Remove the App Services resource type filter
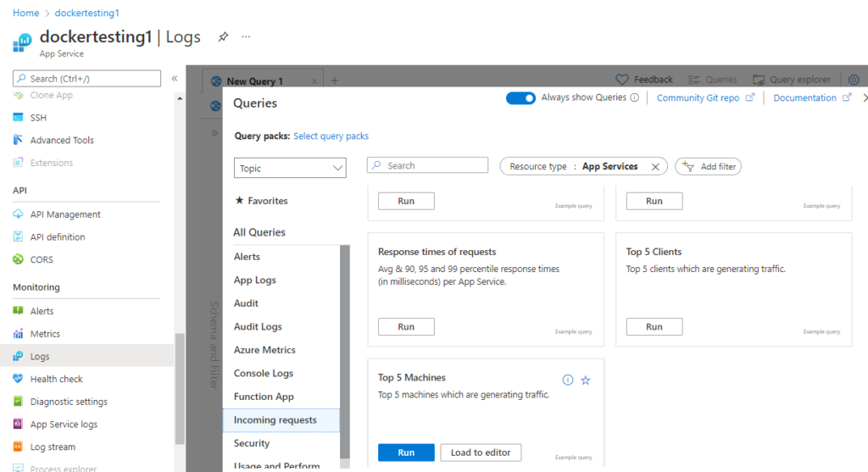Image resolution: width=868 pixels, height=472 pixels. (655, 167)
